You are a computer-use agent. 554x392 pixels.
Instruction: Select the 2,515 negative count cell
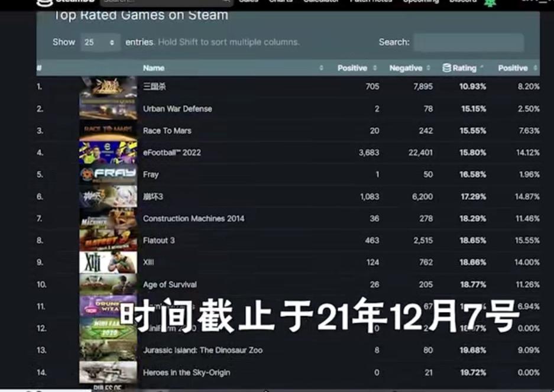pyautogui.click(x=423, y=241)
